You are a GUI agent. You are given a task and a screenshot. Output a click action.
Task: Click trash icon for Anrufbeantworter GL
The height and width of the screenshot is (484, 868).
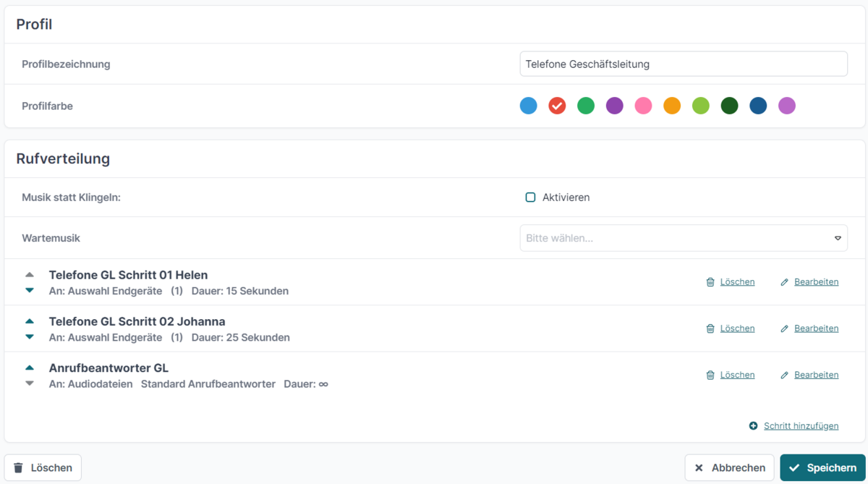pos(710,375)
